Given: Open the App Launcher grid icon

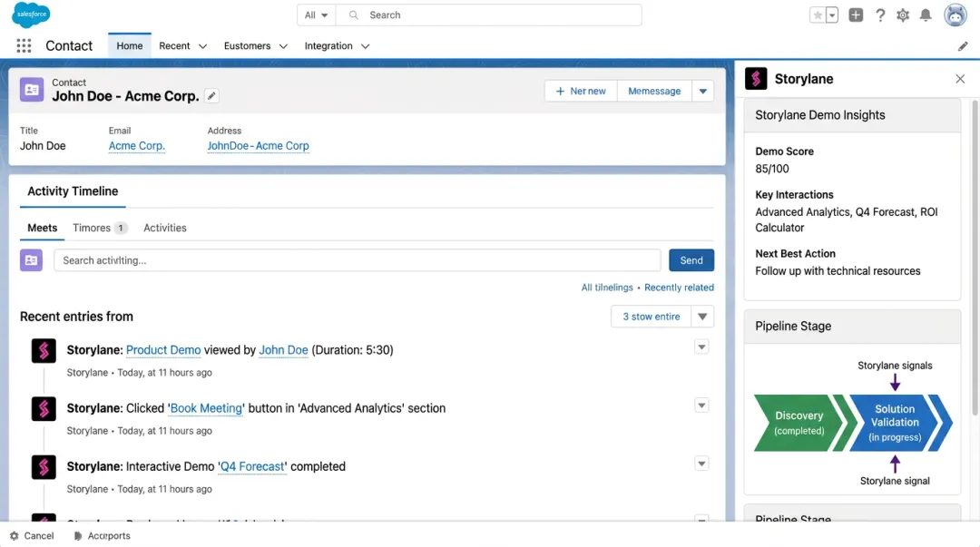Looking at the screenshot, I should click(24, 45).
